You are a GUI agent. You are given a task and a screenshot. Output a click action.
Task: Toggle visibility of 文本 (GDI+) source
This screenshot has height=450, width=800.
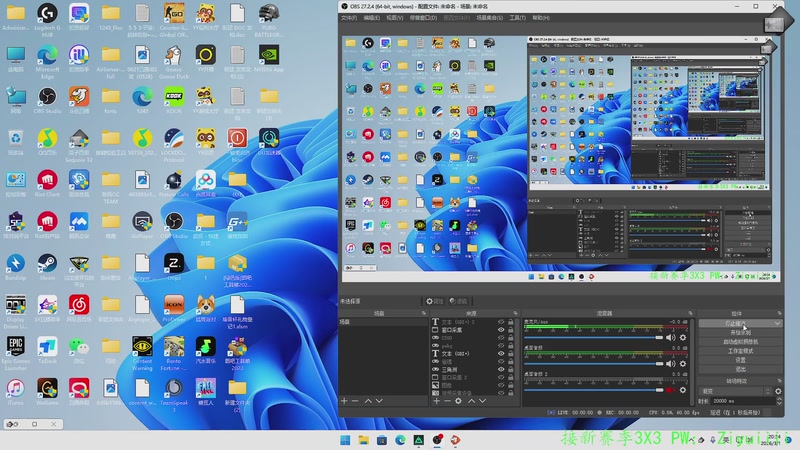coord(501,353)
